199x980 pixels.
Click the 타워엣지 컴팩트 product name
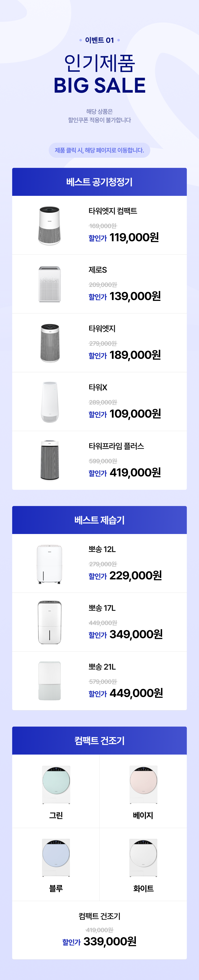(113, 211)
